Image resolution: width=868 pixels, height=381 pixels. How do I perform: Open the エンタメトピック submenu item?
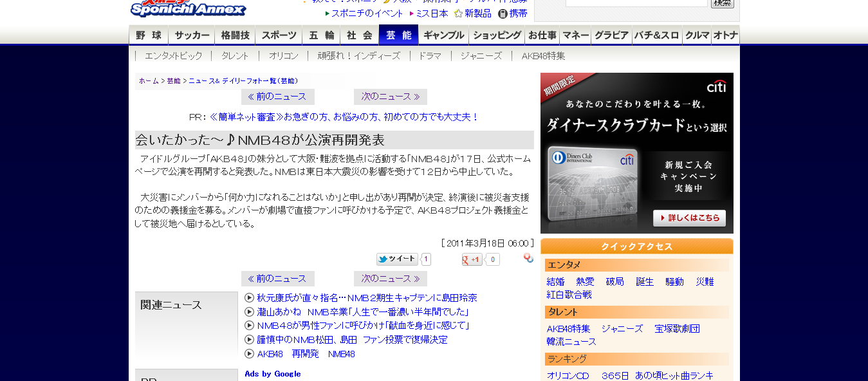click(173, 56)
